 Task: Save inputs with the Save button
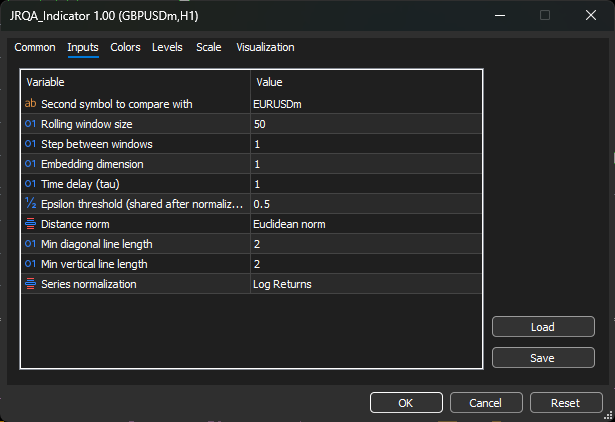pyautogui.click(x=543, y=358)
